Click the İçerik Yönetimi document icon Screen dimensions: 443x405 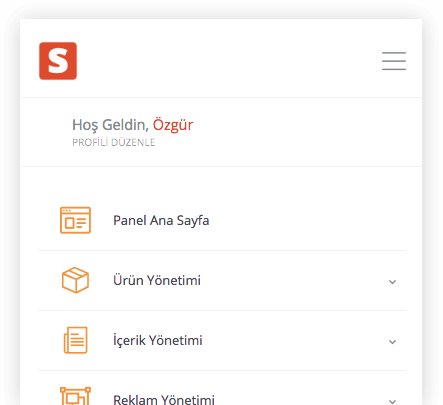(76, 340)
